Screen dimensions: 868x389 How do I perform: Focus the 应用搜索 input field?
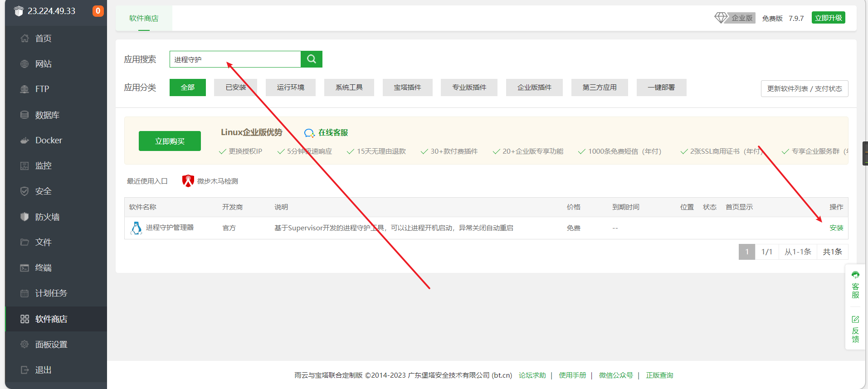click(x=235, y=59)
